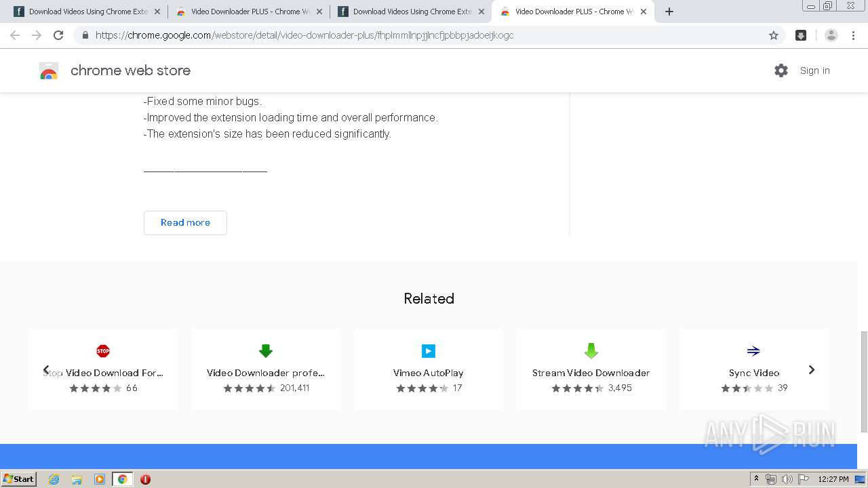The height and width of the screenshot is (488, 868).
Task: Open Sync Video extension title
Action: [754, 373]
